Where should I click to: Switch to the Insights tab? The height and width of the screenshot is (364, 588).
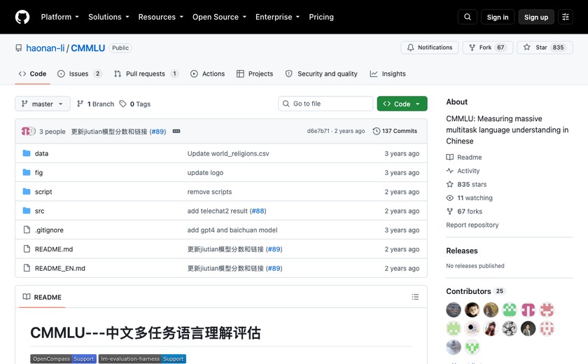coord(388,73)
